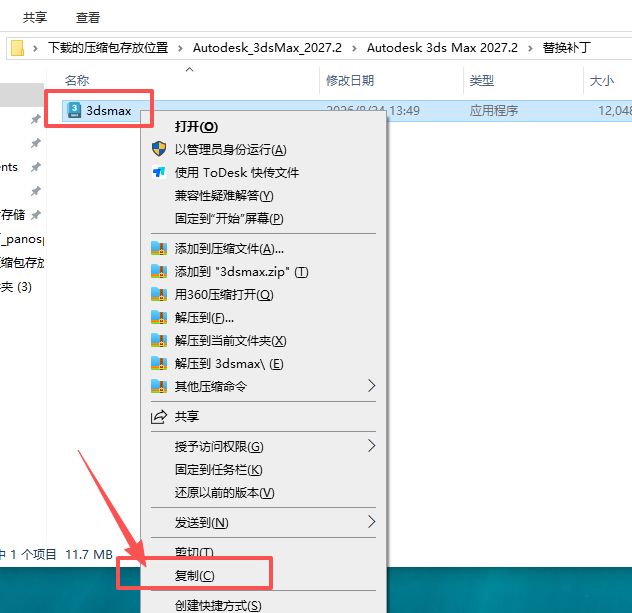This screenshot has height=613, width=632.
Task: Click the topmost pin icon in navigation pane
Action: point(36,119)
